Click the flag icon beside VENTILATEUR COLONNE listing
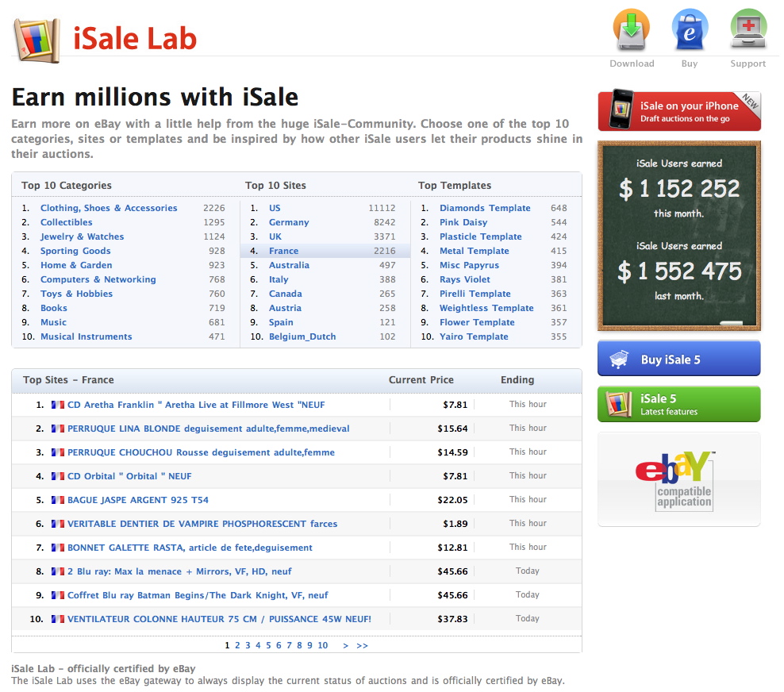Viewport: 784px width, 692px height. pyautogui.click(x=57, y=619)
